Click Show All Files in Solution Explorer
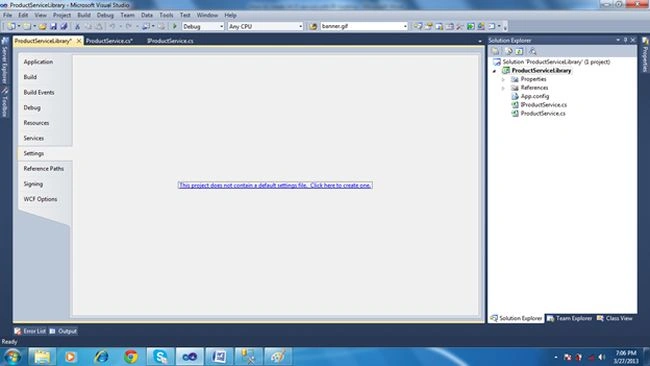650x366 pixels. (509, 51)
